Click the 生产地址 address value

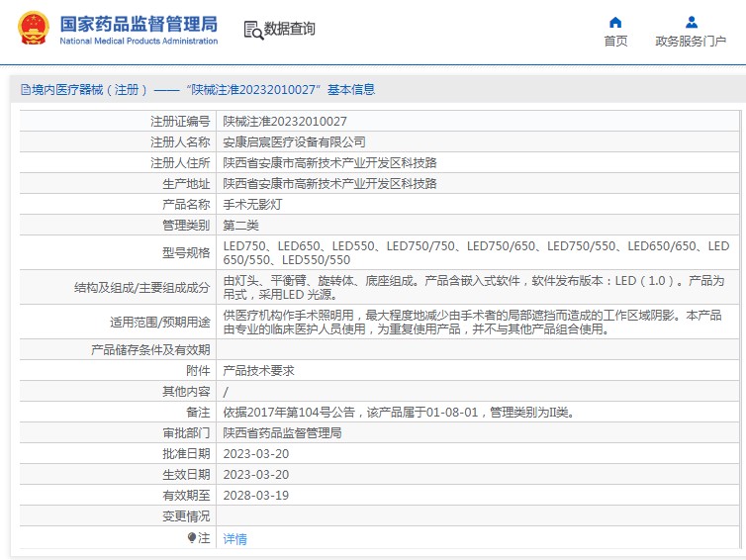(329, 184)
